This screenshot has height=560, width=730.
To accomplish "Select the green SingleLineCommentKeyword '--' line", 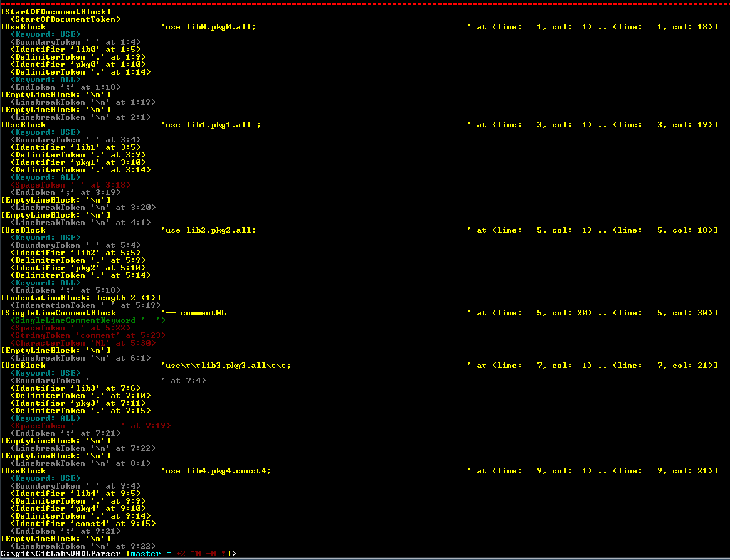I will pos(88,320).
